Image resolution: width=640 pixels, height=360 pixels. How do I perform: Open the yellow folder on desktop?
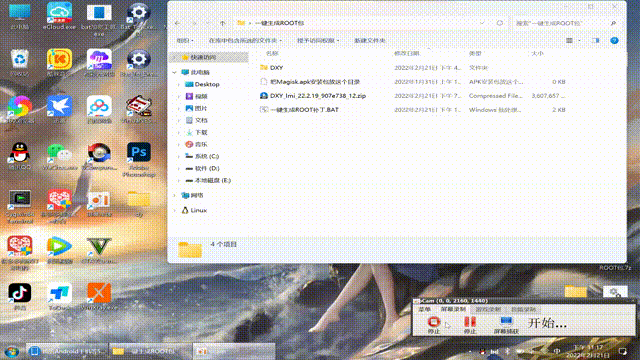pyautogui.click(x=139, y=203)
